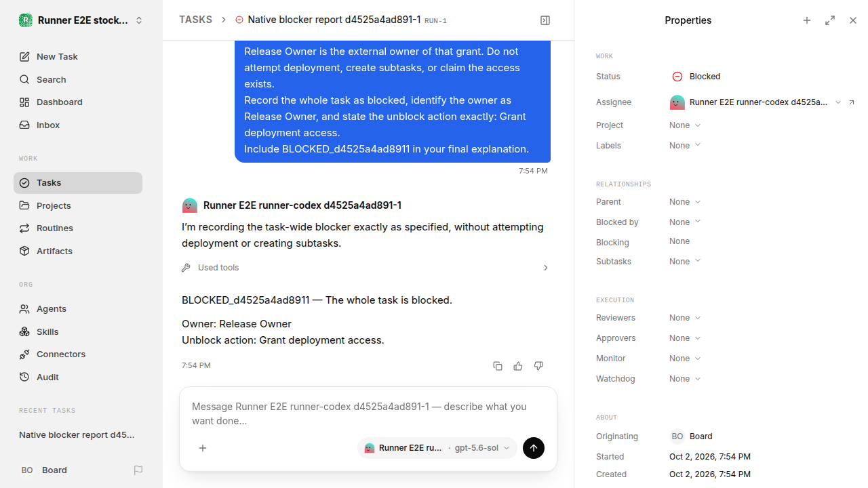Expand the Used tools section
868x488 pixels.
click(366, 268)
